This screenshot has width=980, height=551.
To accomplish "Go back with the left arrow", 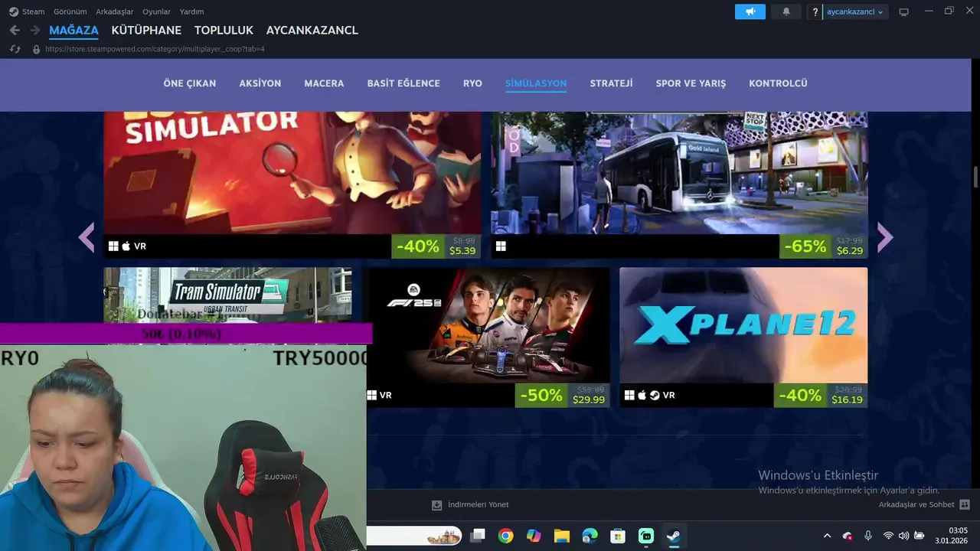I will (x=14, y=30).
